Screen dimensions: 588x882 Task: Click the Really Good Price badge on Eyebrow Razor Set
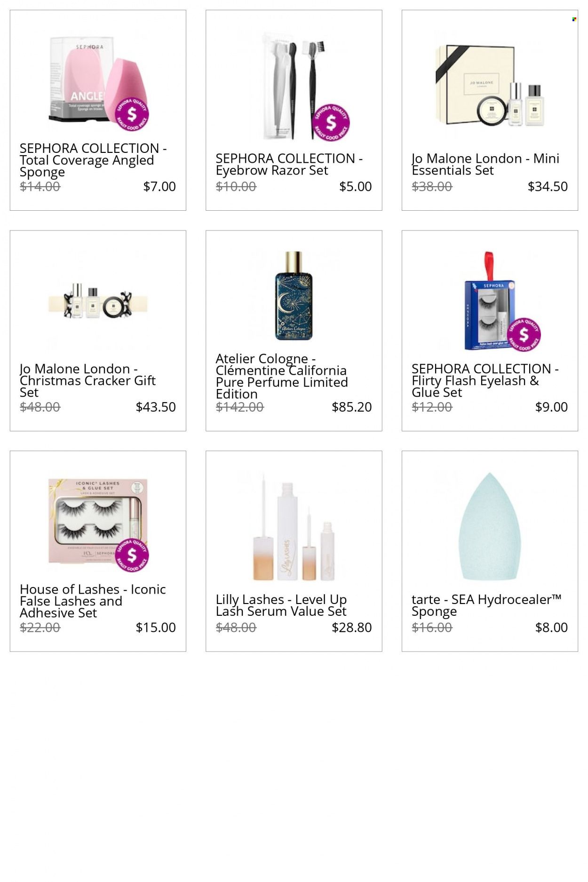click(x=331, y=122)
